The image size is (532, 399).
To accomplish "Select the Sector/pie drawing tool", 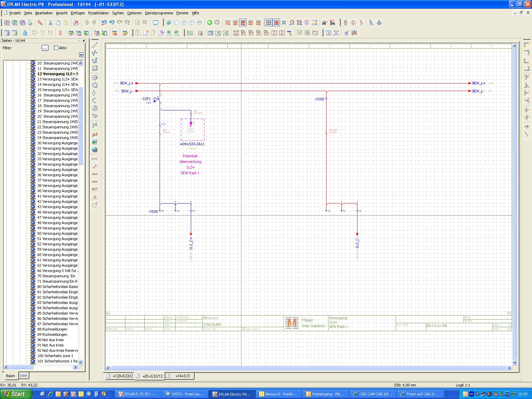I will 95,108.
